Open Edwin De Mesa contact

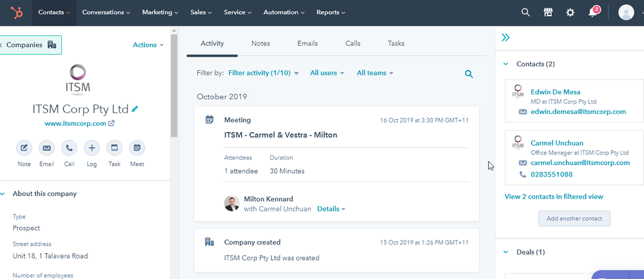[x=555, y=92]
